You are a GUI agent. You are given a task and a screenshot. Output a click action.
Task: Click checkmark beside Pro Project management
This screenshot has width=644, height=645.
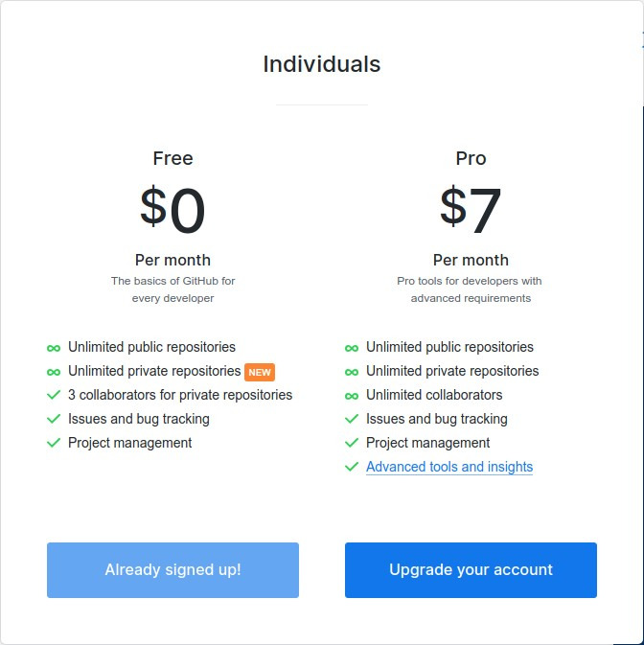coord(352,443)
